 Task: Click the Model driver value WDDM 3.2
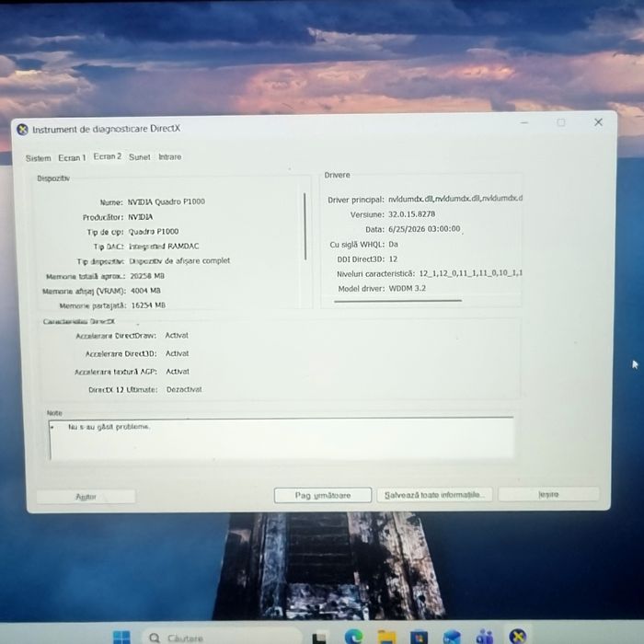407,288
